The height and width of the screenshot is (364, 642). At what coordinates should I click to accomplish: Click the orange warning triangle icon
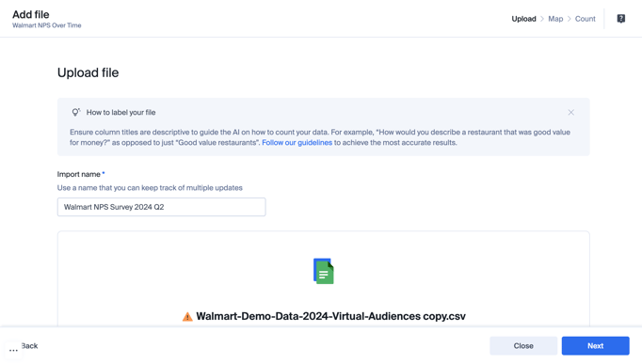point(187,317)
